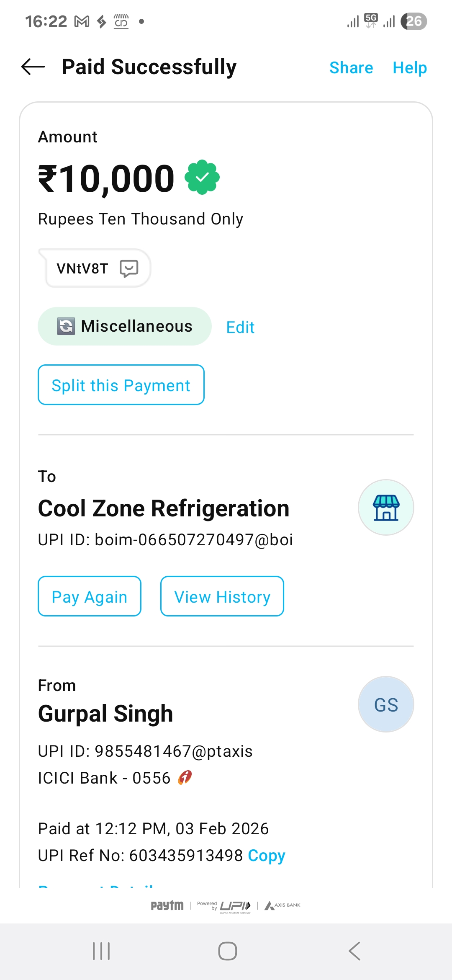Open Android recent apps button

101,951
